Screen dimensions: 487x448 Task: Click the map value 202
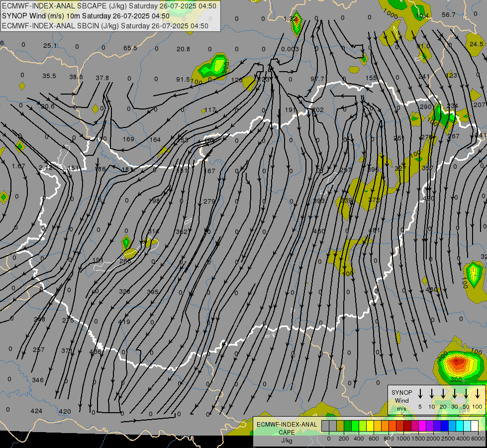coord(318,110)
